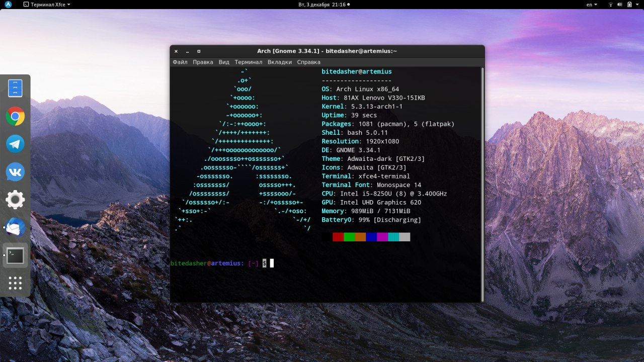This screenshot has height=362, width=644.
Task: Click the prompt text 'bitedasher@artemius: [~]'
Action: 214,263
